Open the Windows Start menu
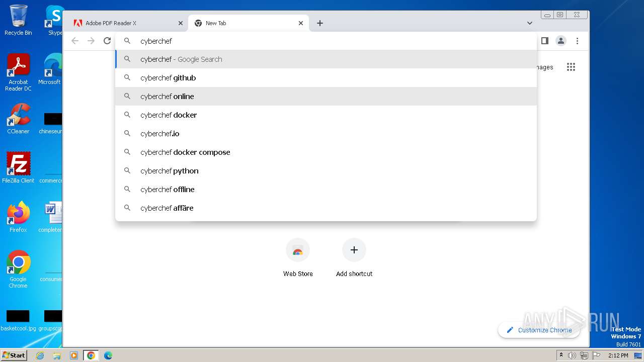The width and height of the screenshot is (644, 362). point(14,355)
